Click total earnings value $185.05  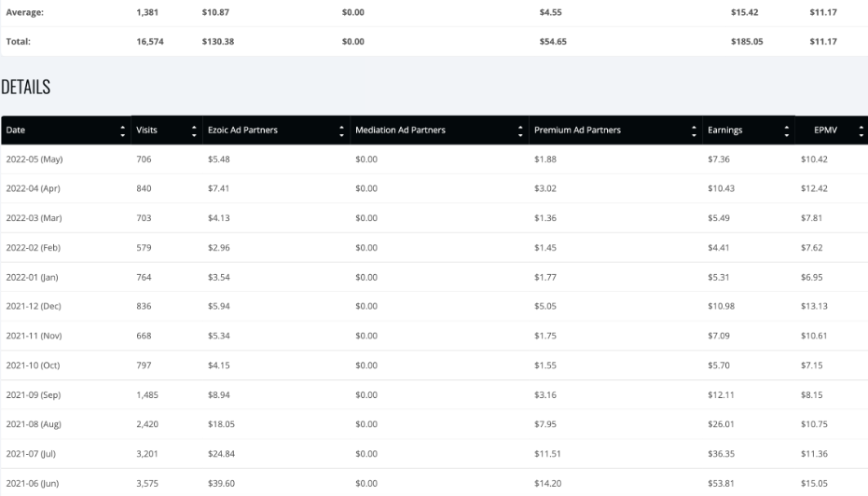coord(747,42)
